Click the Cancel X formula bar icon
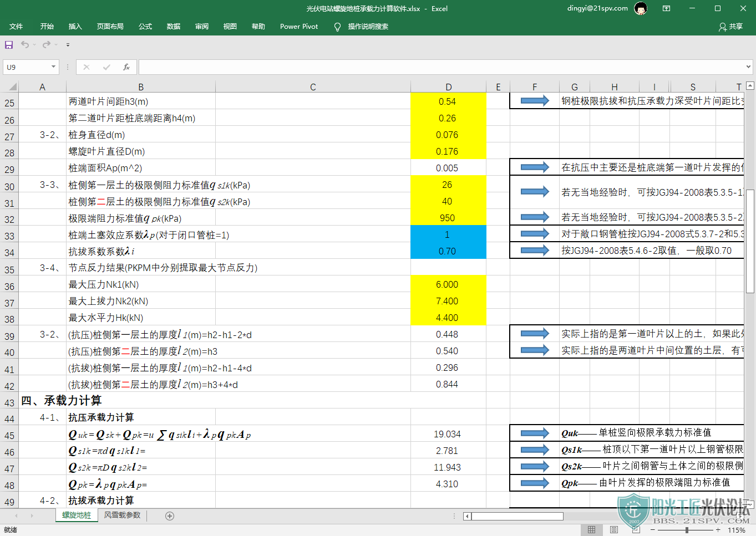The image size is (756, 536). tap(87, 67)
